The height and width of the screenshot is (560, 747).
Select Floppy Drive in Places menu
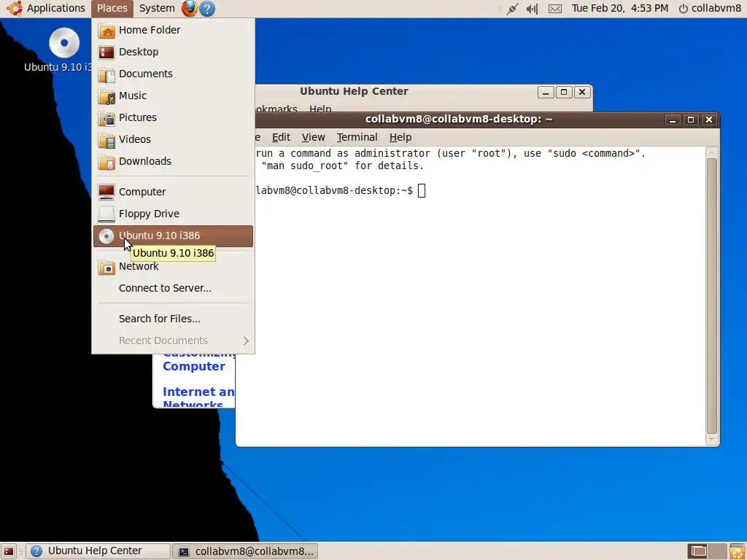click(x=173, y=214)
